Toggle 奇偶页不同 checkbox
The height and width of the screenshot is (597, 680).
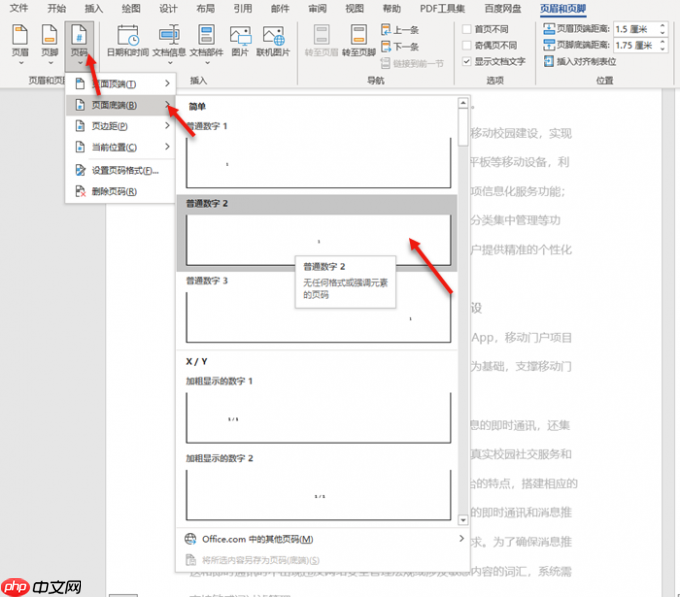[467, 45]
